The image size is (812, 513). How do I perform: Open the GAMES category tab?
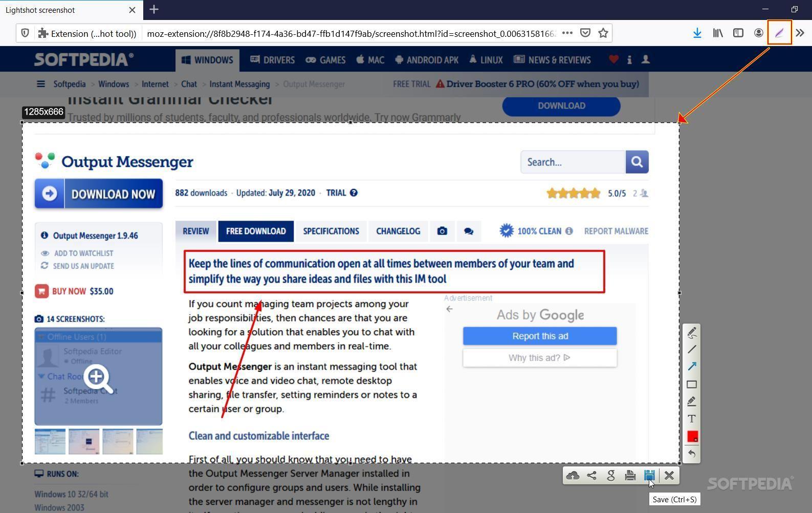[x=325, y=60]
